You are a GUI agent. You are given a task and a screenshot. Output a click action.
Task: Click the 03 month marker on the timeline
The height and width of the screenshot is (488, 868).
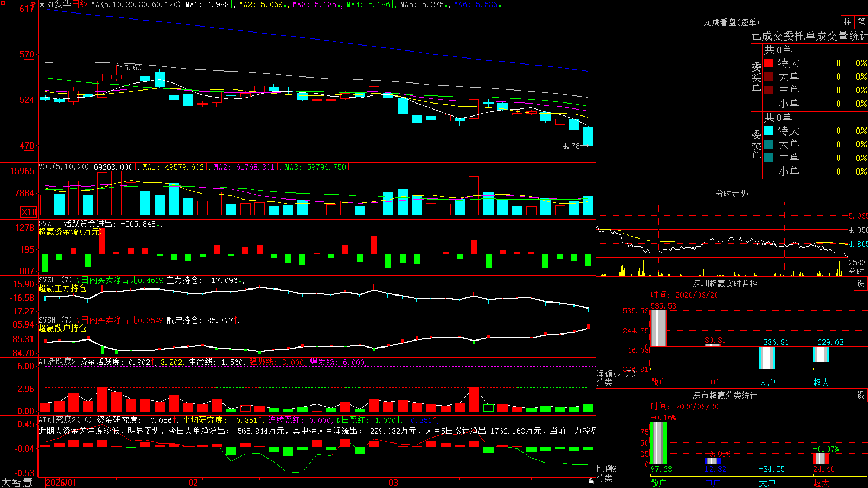[393, 483]
